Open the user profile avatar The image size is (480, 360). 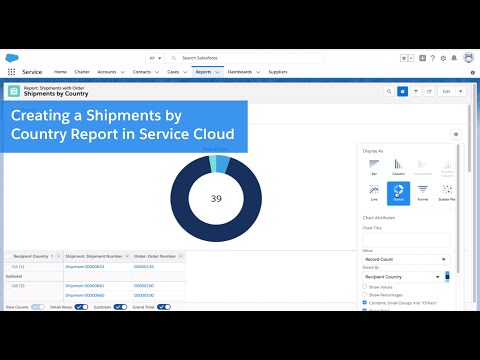point(469,58)
